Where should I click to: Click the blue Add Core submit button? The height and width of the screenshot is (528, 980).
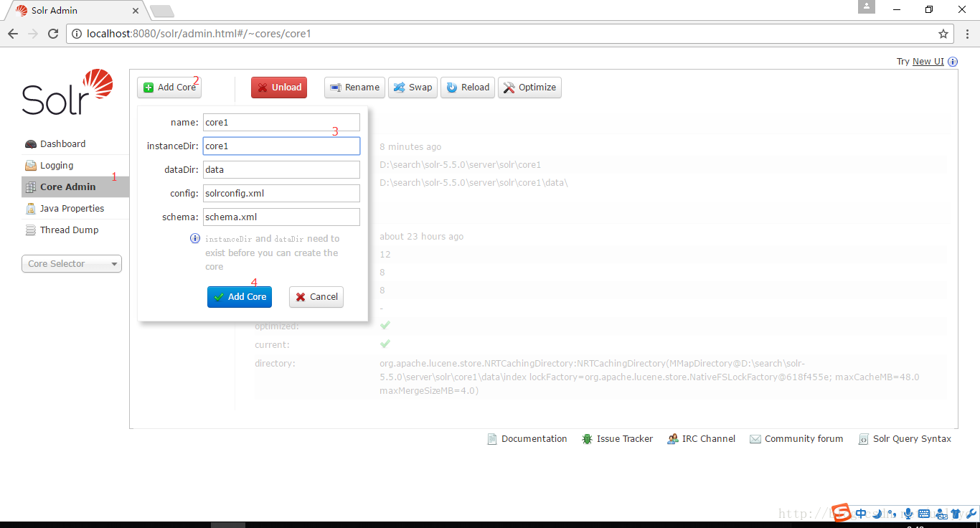coord(240,297)
